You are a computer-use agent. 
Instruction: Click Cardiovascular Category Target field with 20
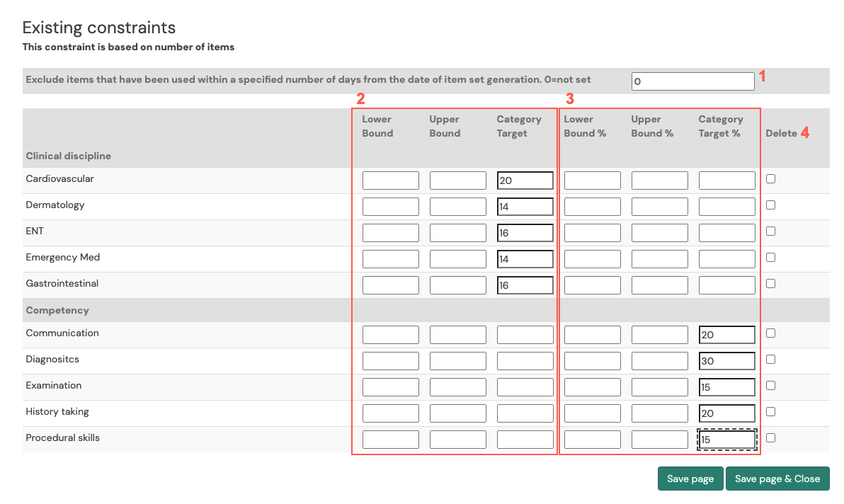point(525,181)
